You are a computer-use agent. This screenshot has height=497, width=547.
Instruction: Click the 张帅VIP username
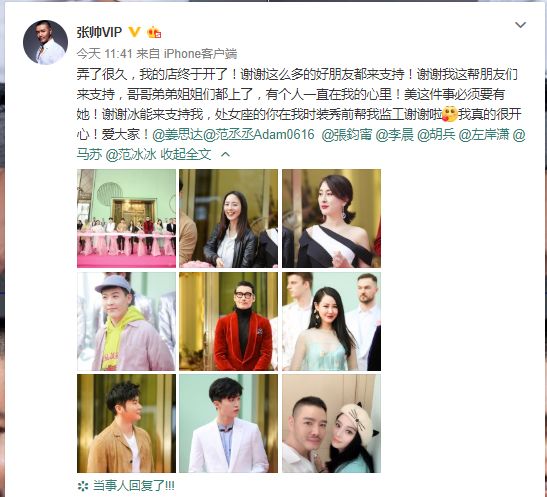coord(99,32)
